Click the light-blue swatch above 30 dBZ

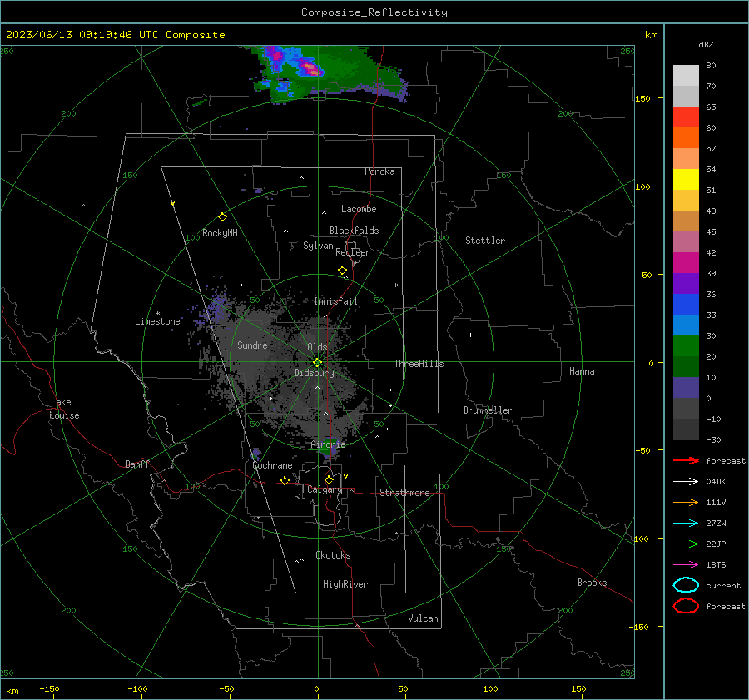[686, 325]
